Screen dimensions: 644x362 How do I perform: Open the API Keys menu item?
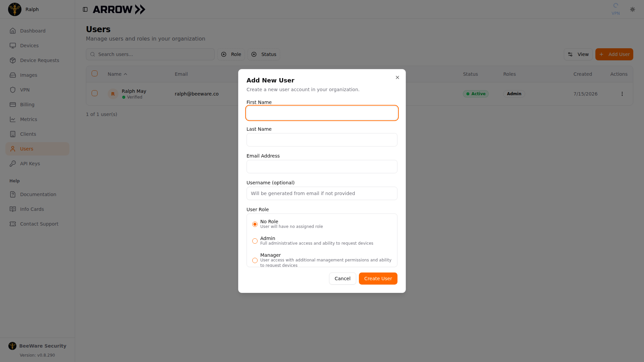(x=38, y=164)
